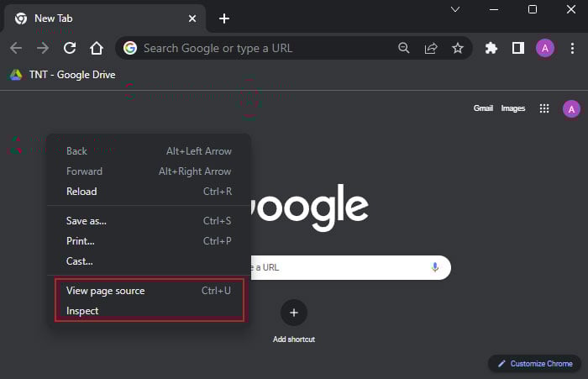Select Save as... from context menu
This screenshot has height=379, width=588.
click(86, 221)
